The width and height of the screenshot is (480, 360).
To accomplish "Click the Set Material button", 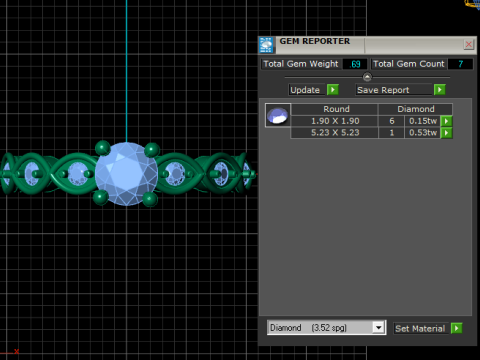I will (x=421, y=329).
